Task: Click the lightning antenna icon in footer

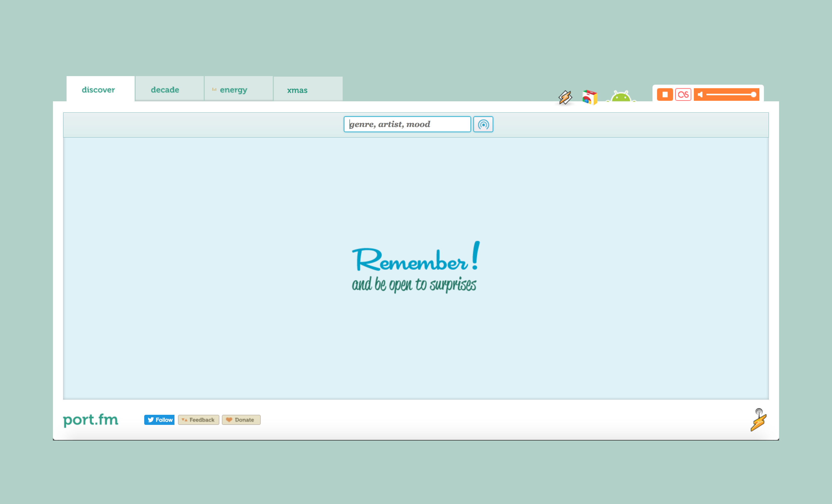Action: click(x=758, y=420)
